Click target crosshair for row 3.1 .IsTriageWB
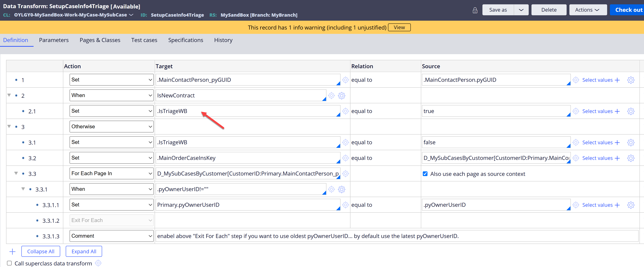The height and width of the screenshot is (267, 644). pos(345,142)
